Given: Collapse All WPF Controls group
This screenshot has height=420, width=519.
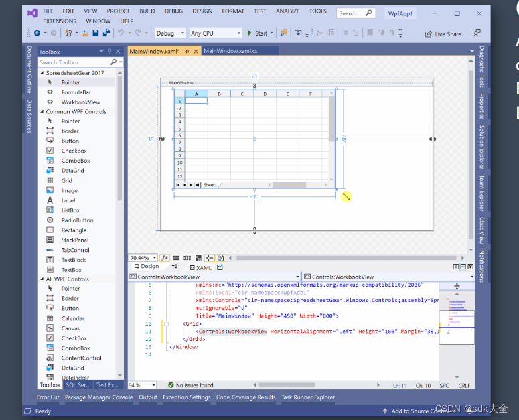Looking at the screenshot, I should (42, 279).
